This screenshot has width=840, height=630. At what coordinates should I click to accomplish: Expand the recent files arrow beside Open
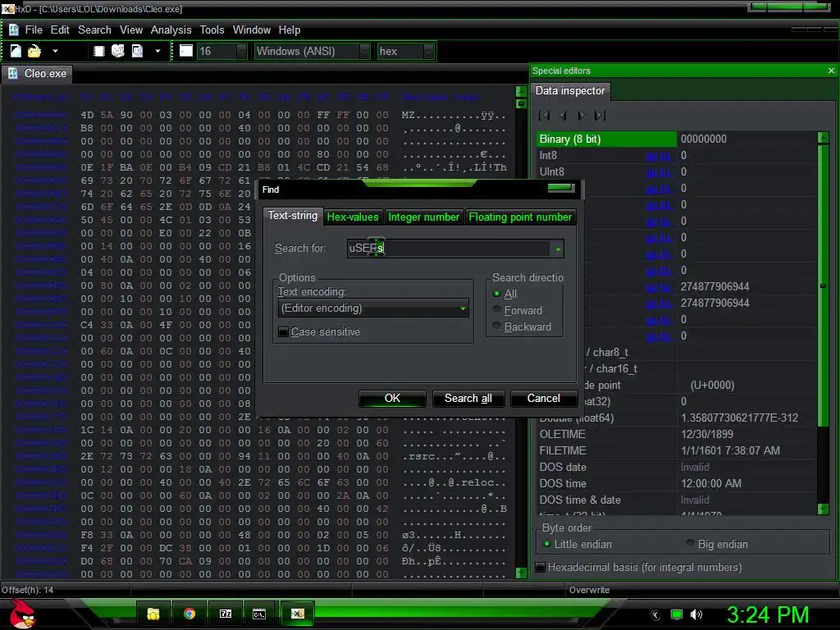[55, 52]
